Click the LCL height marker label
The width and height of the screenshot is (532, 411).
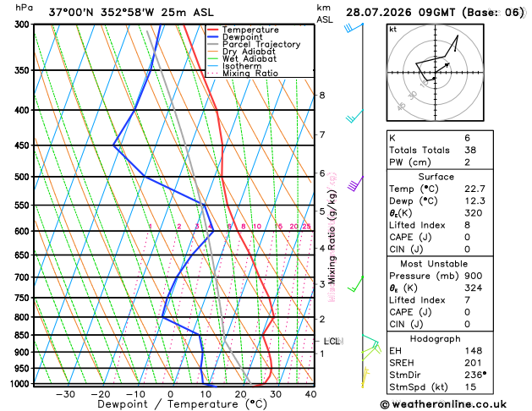(333, 341)
